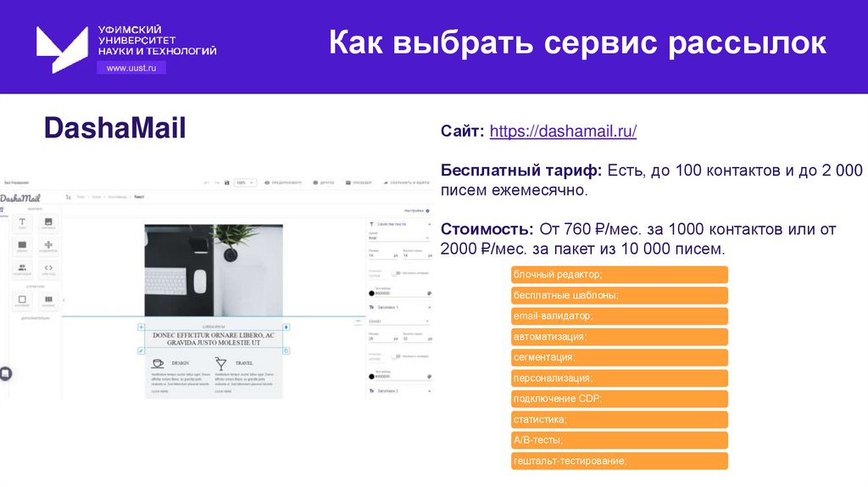Select the Container structure icon
Image resolution: width=868 pixels, height=487 pixels.
click(x=22, y=300)
